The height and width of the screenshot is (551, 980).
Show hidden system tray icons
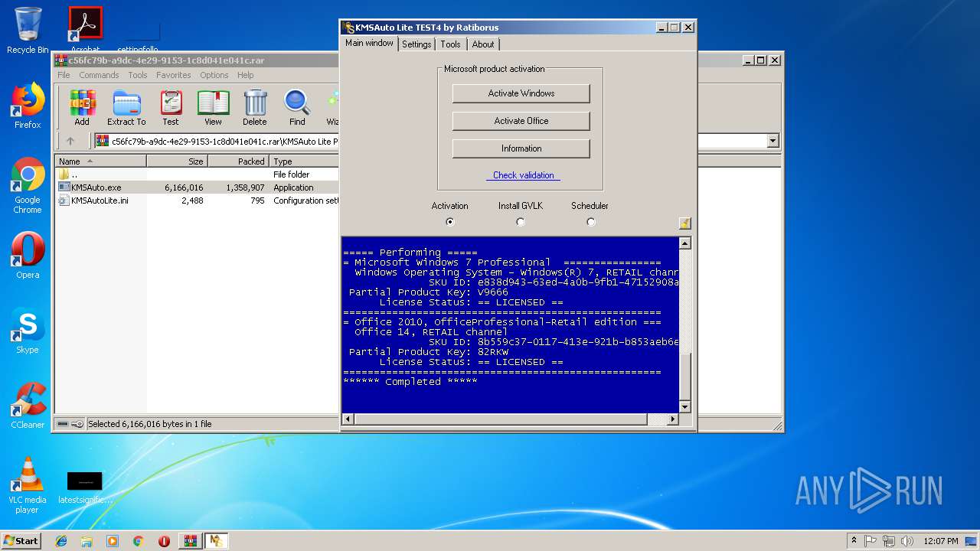click(854, 541)
